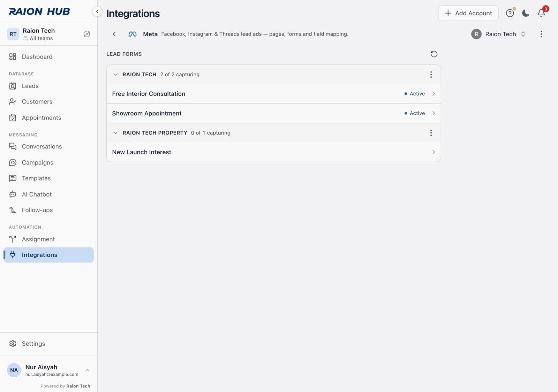Click the AI Chatbot robot icon
Screen dimensions: 558x392
tap(13, 194)
